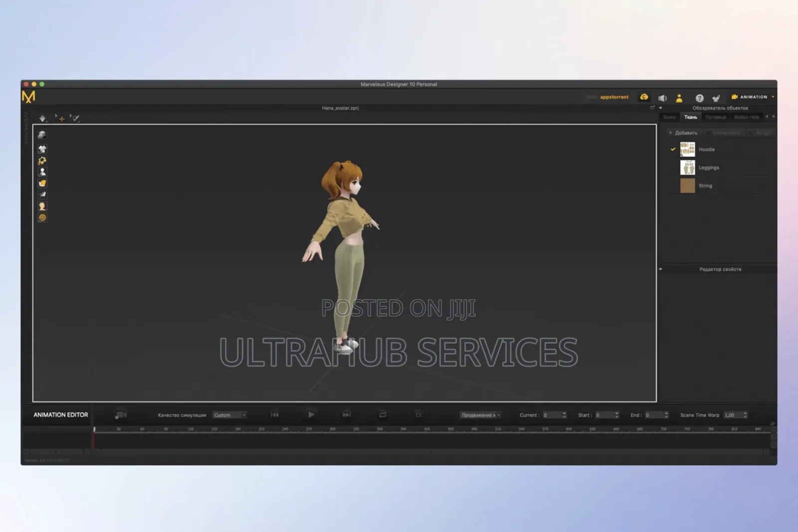
Task: Click the orange necklace-shaped display icon
Action: pos(42,161)
